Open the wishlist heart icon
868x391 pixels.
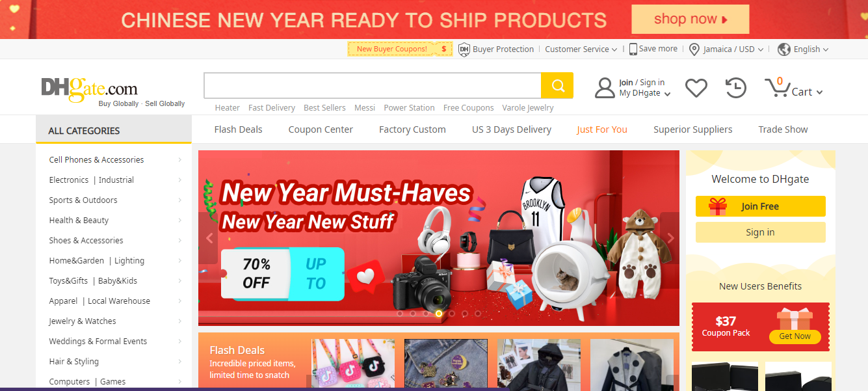pos(696,88)
